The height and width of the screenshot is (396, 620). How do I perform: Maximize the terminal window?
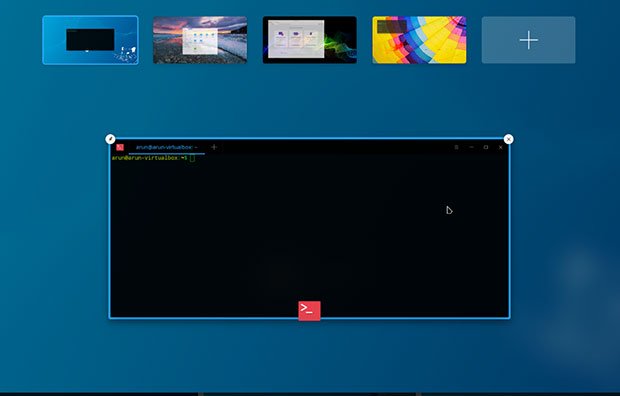point(486,147)
